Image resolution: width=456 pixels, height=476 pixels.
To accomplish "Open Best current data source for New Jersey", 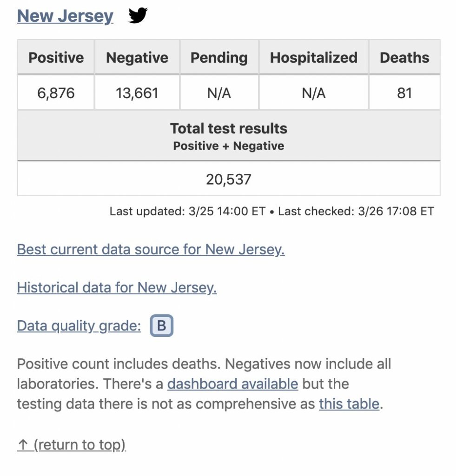I will 151,250.
